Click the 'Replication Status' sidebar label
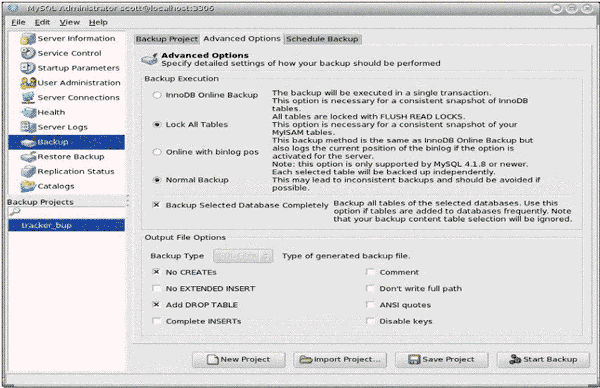 76,171
